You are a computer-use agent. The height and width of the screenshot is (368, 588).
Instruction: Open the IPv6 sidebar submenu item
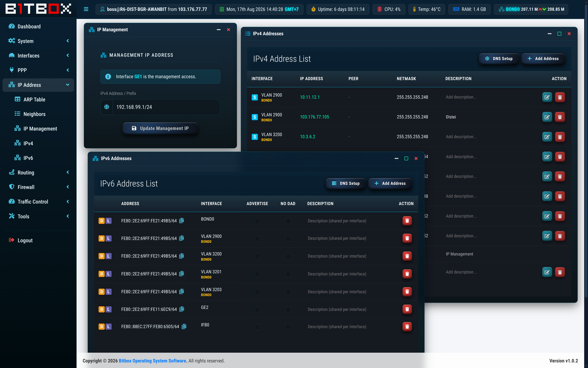[x=38, y=158]
